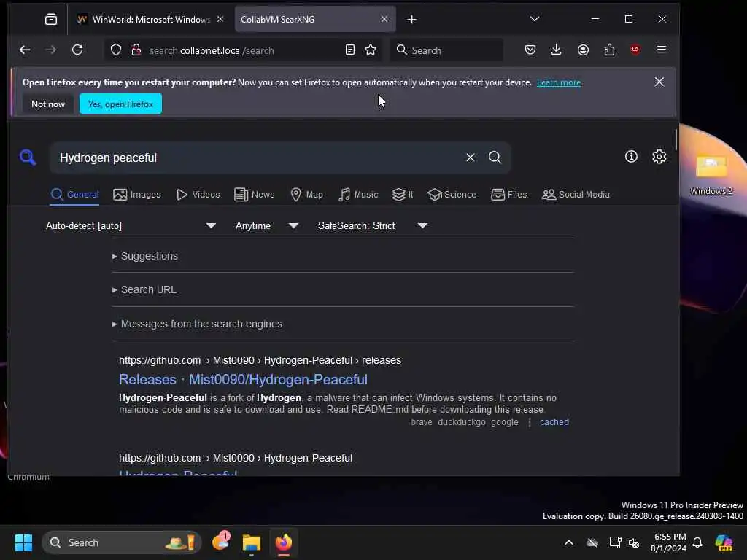Open the Firefox account icon
747x560 pixels.
coord(583,50)
